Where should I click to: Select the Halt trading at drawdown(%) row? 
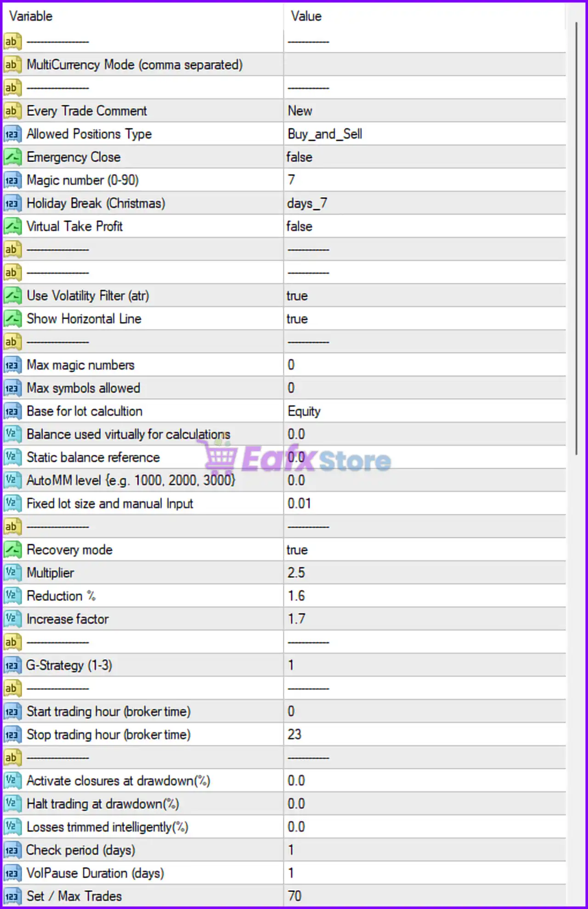click(x=284, y=804)
